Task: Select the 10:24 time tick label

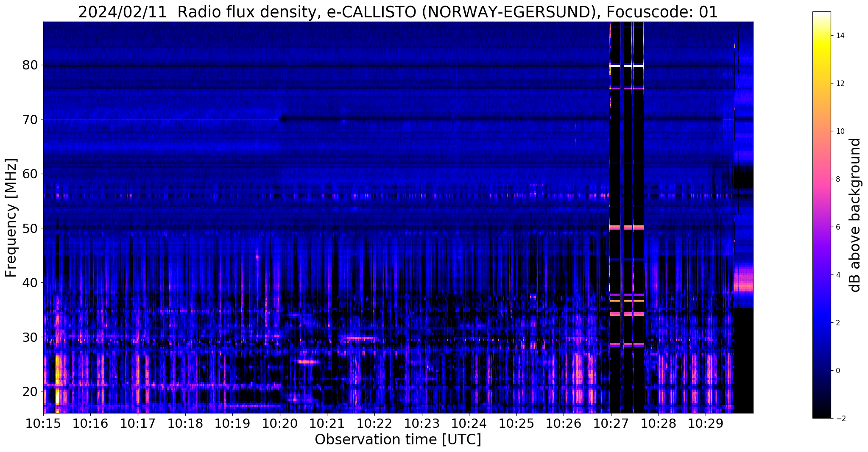Action: (469, 423)
